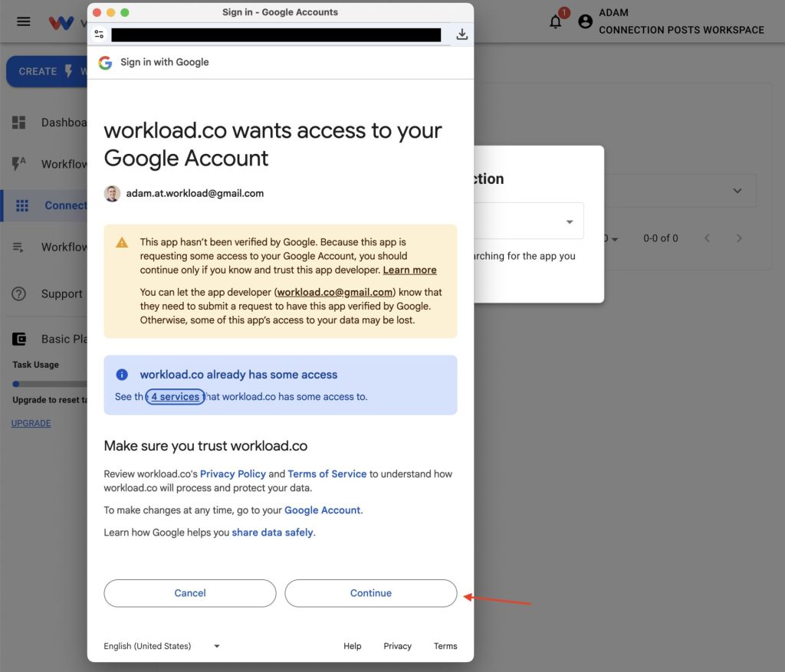The height and width of the screenshot is (672, 785).
Task: Open the share data safely link
Action: [x=272, y=533]
